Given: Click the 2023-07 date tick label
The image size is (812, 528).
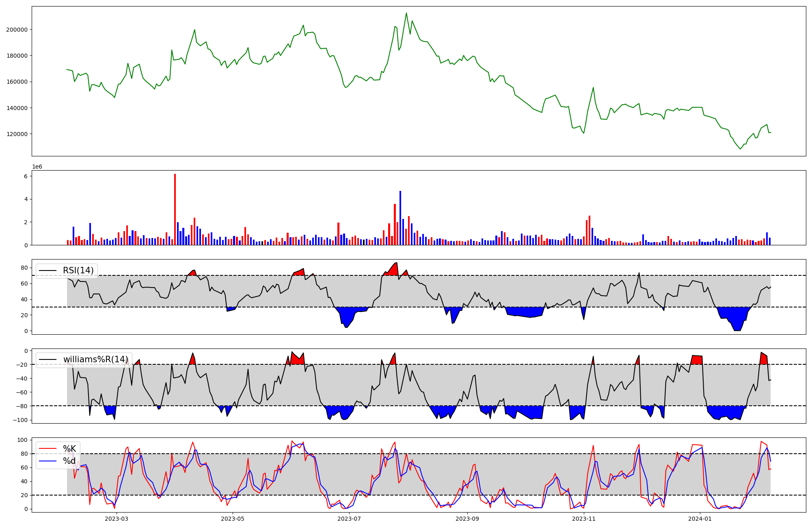Looking at the screenshot, I should click(x=349, y=519).
